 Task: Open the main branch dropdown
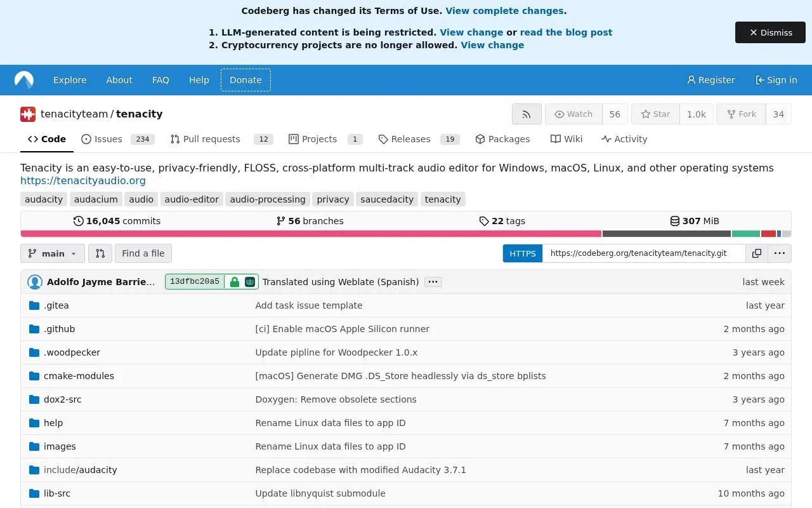point(53,253)
